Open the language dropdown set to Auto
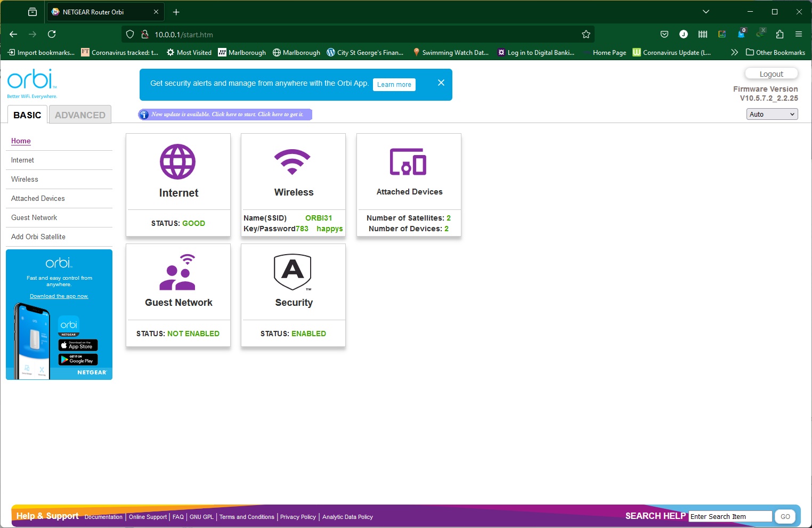The width and height of the screenshot is (812, 528). [772, 114]
